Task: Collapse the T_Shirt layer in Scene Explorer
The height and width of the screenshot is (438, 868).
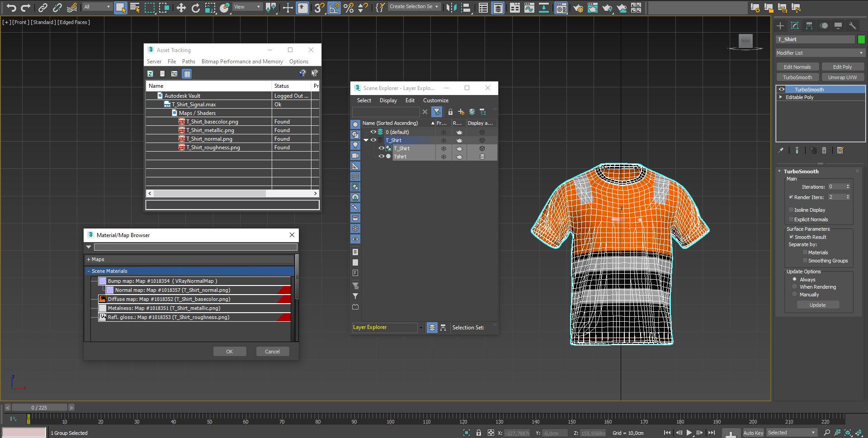Action: 366,140
